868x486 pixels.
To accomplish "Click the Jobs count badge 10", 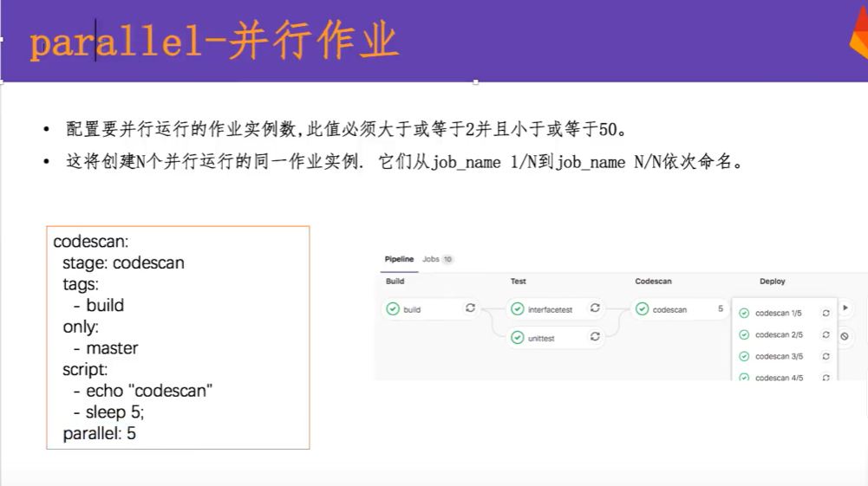I will 447,259.
